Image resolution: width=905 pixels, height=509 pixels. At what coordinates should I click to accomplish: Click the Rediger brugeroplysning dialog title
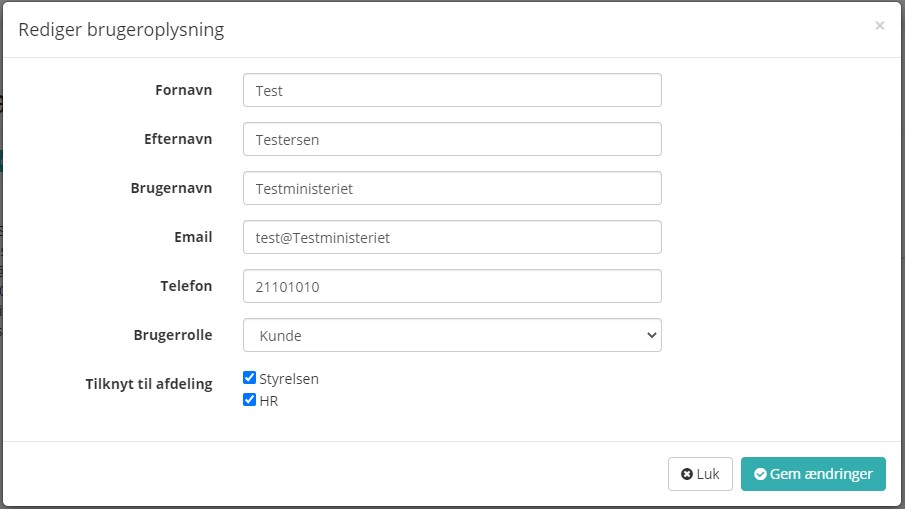121,30
